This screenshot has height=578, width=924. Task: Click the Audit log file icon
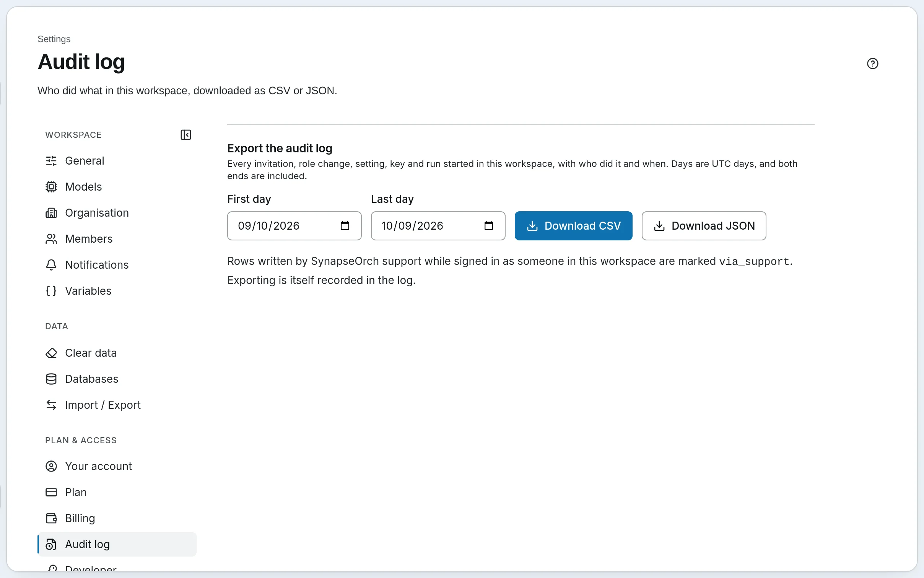point(51,544)
